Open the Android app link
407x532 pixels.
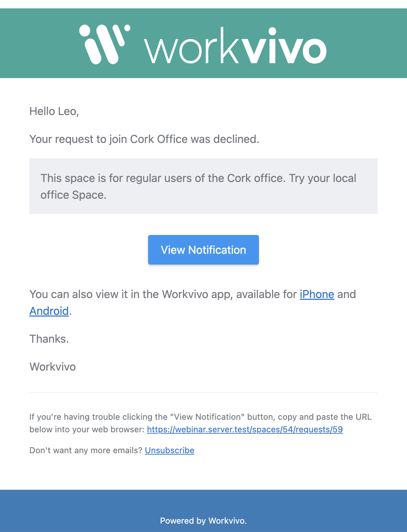pos(49,311)
